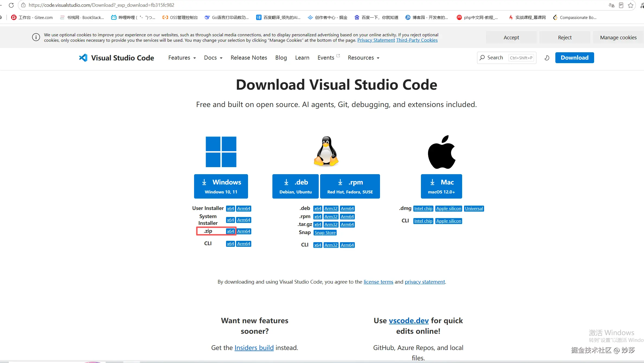
Task: Click the site lock icon in address bar
Action: point(23,5)
